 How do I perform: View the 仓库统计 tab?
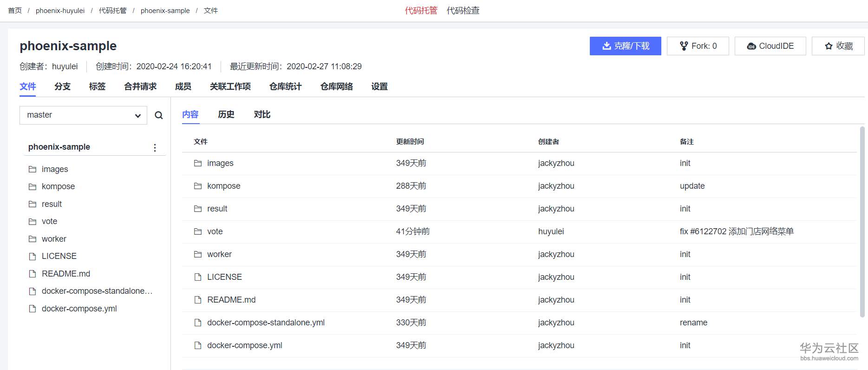(x=286, y=86)
